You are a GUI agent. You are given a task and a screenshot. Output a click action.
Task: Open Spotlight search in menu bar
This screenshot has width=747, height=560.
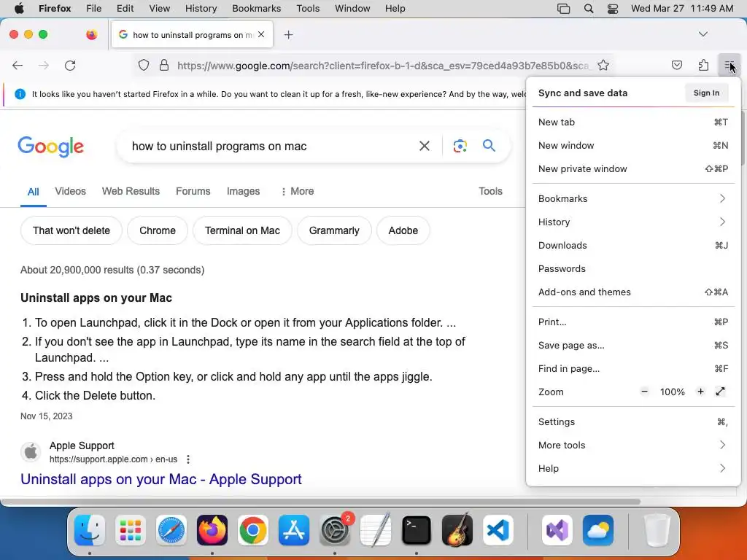point(589,9)
